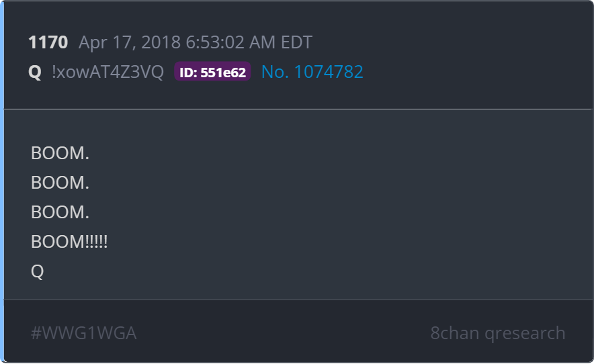This screenshot has width=594, height=364.
Task: Click the BOOM!!!!! line
Action: click(69, 242)
